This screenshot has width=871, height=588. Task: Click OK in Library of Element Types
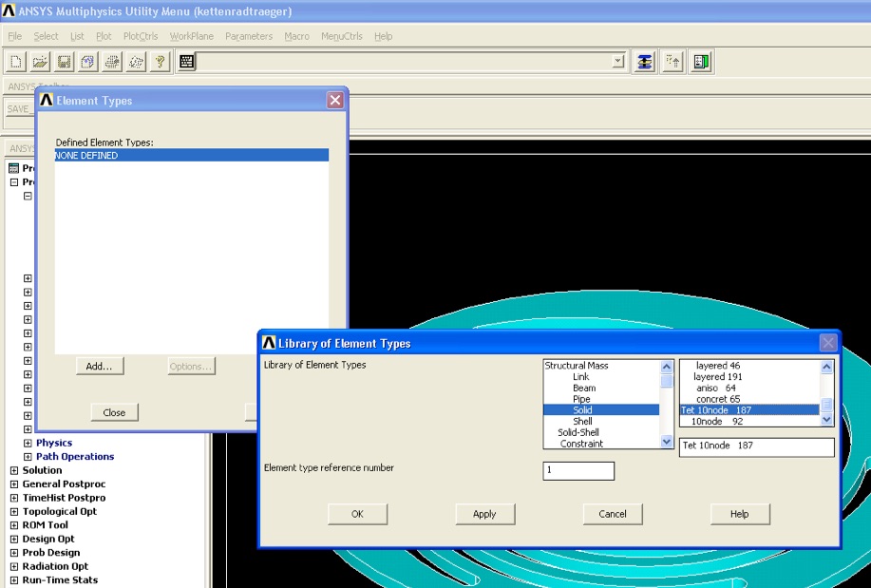[357, 514]
